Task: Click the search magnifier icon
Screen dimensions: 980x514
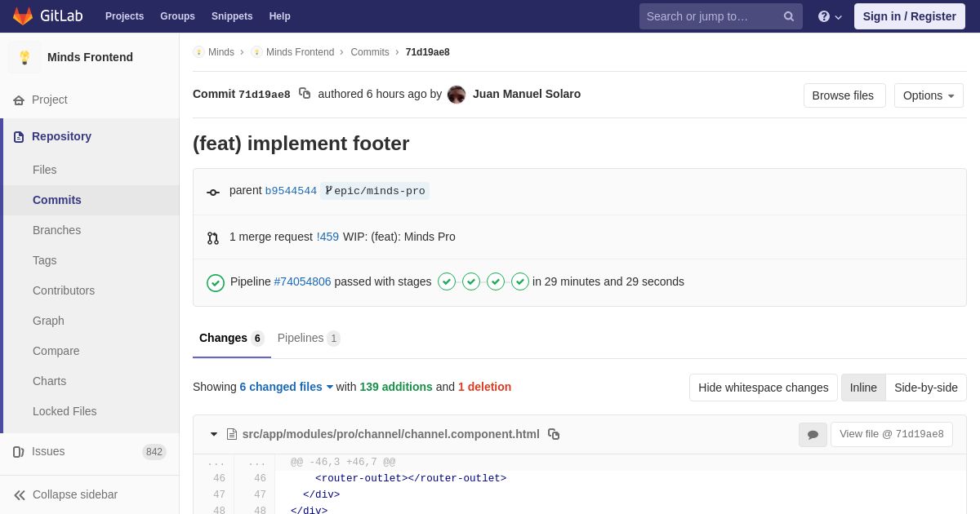Action: pyautogui.click(x=789, y=16)
